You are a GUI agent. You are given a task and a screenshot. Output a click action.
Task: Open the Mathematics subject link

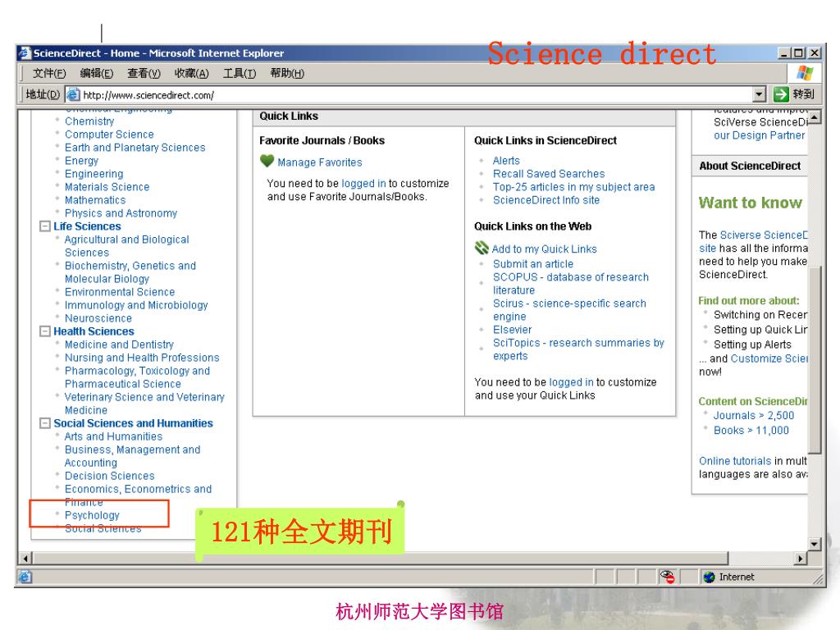tap(95, 200)
